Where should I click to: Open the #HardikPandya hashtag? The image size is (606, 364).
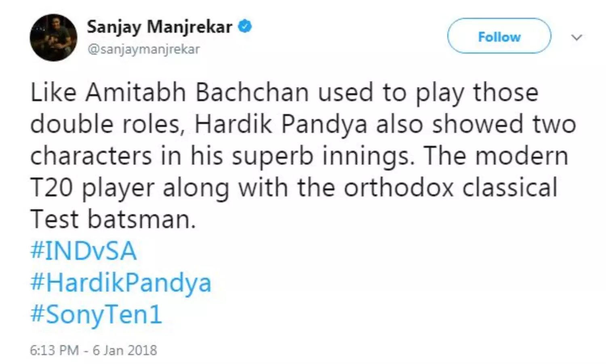tap(121, 282)
